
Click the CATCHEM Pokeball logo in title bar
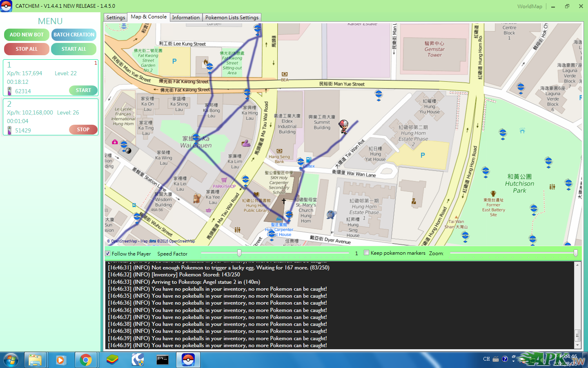[6, 6]
